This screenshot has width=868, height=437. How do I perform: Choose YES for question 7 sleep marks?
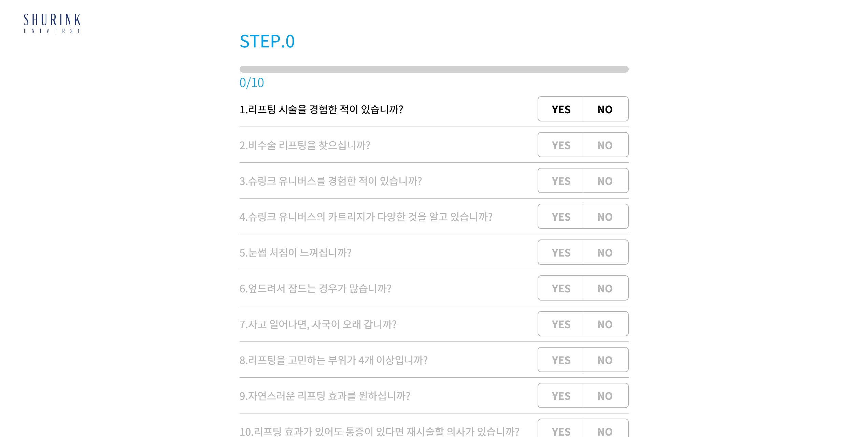[560, 324]
